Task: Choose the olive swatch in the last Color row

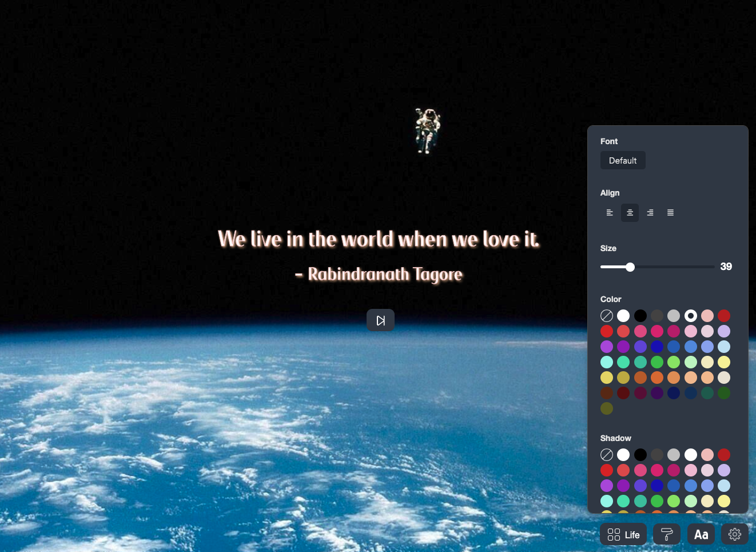Action: [607, 408]
